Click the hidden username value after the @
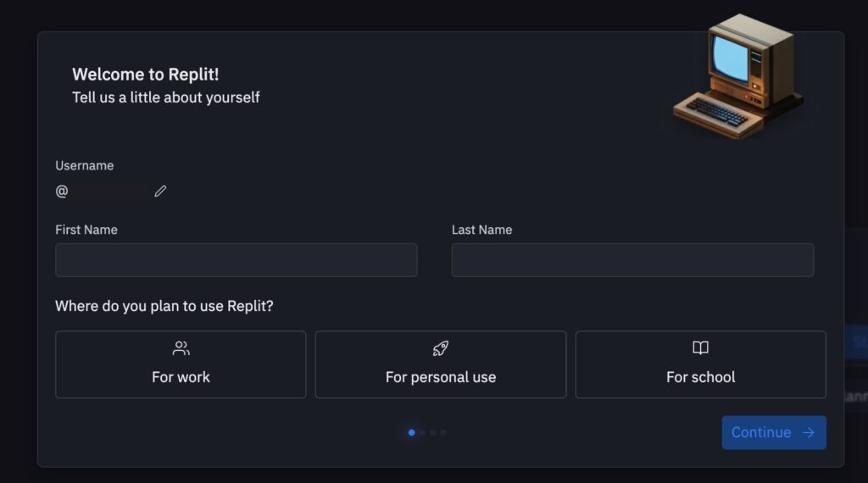The width and height of the screenshot is (868, 483). pyautogui.click(x=111, y=192)
